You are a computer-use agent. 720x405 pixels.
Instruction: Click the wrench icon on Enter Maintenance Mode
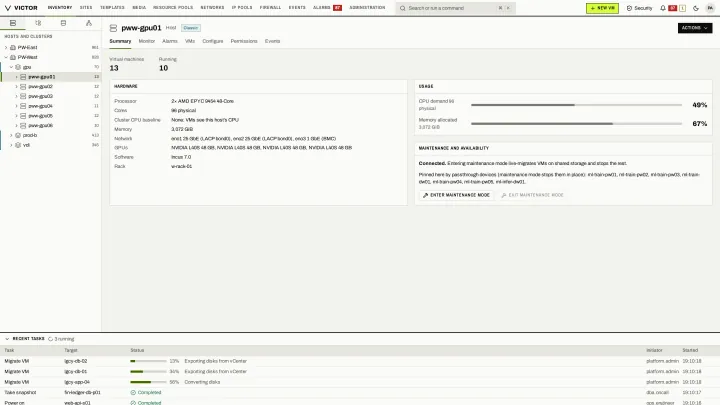point(425,195)
